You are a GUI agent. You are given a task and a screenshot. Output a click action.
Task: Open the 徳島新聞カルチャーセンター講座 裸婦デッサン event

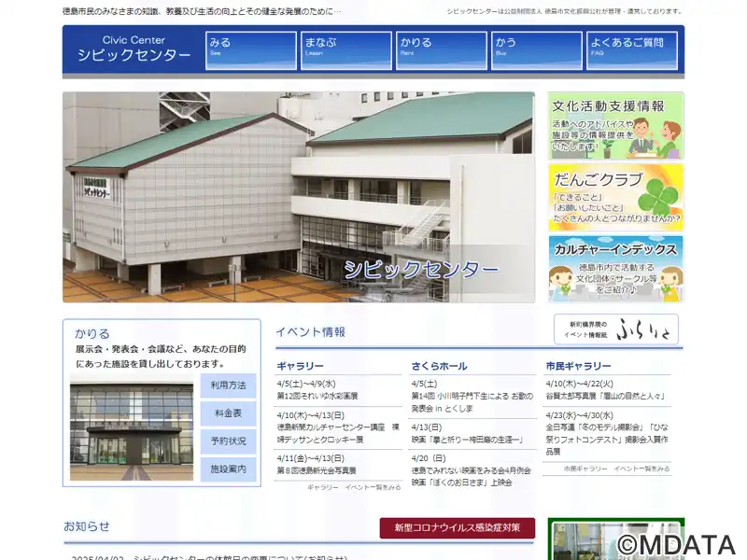[338, 433]
